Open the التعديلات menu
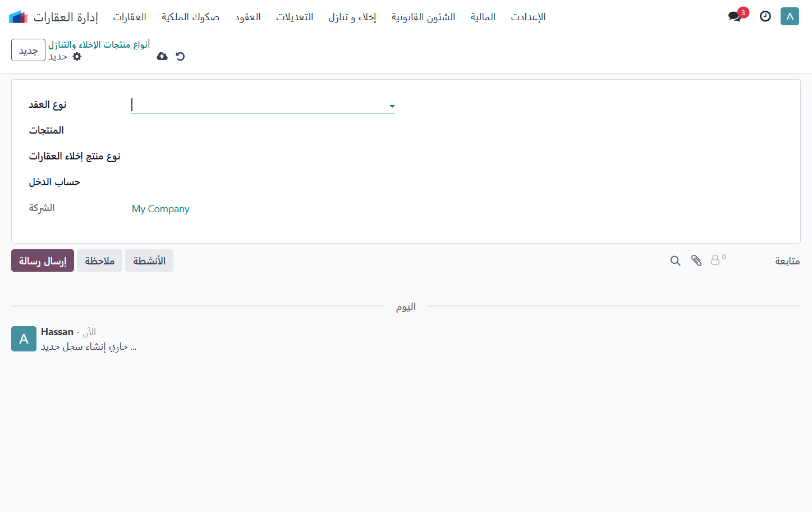812x512 pixels. 295,17
